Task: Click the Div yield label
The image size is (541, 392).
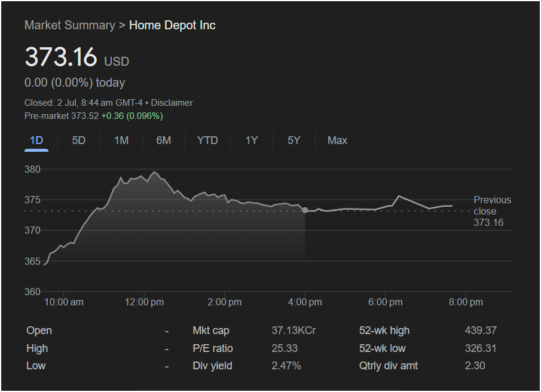Action: [212, 366]
